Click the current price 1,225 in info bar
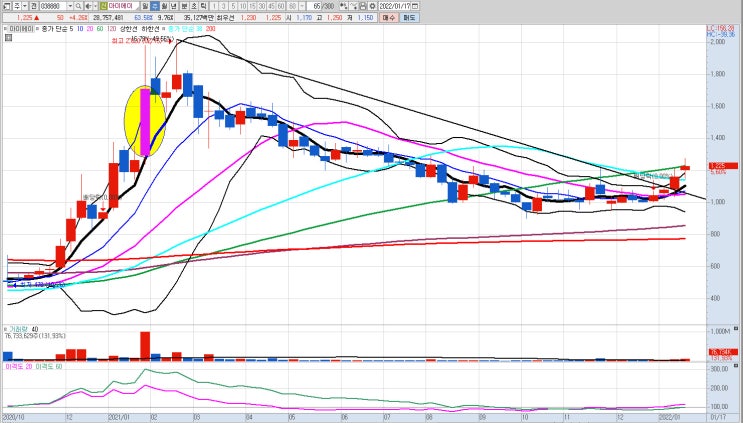This screenshot has height=423, width=743. click(24, 18)
